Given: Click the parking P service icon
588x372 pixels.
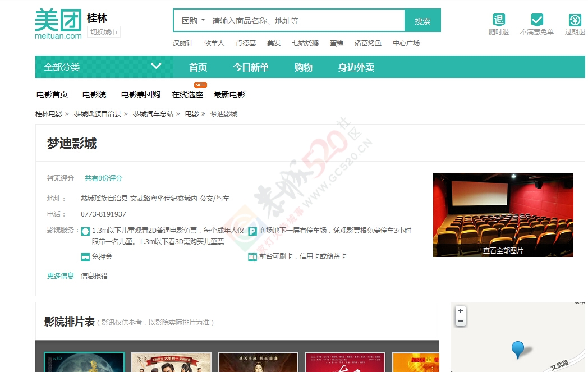Looking at the screenshot, I should [252, 231].
